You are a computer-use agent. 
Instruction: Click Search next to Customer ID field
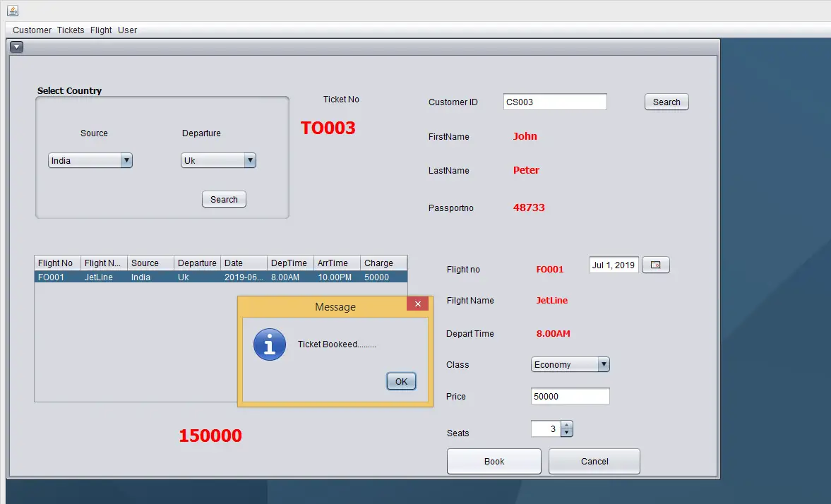click(666, 102)
